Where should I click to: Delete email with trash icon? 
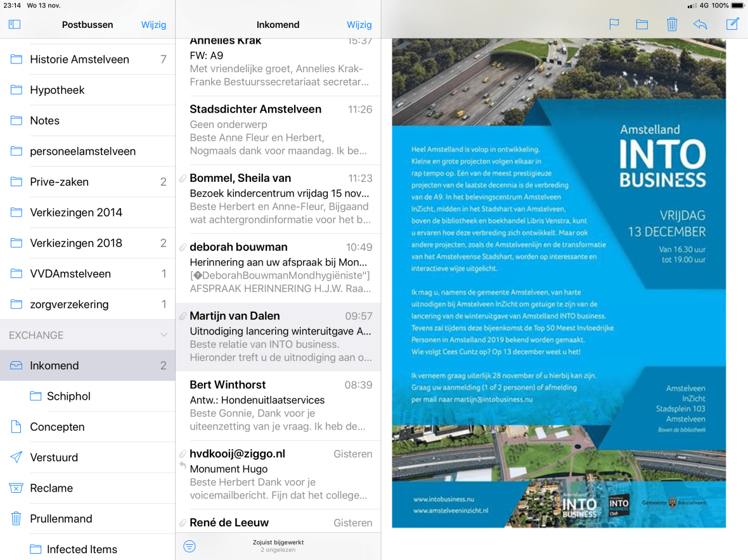[x=672, y=25]
